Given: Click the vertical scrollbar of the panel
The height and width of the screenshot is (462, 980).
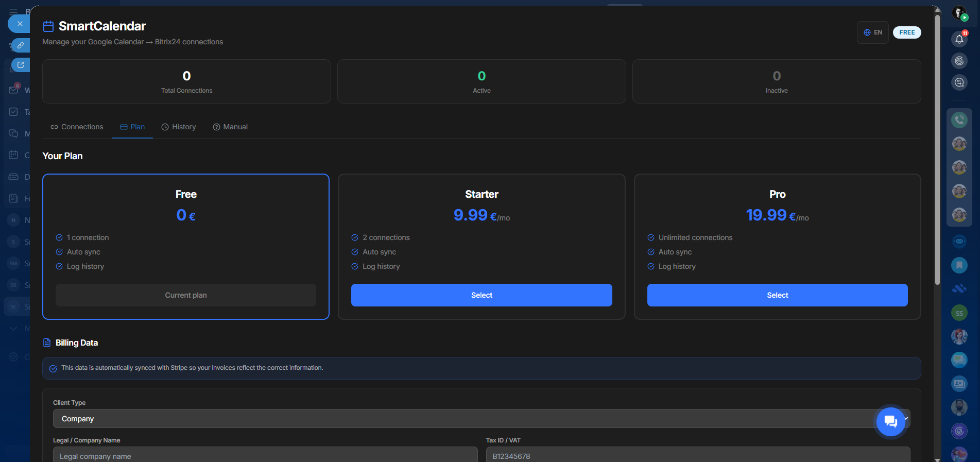Looking at the screenshot, I should click(937, 155).
